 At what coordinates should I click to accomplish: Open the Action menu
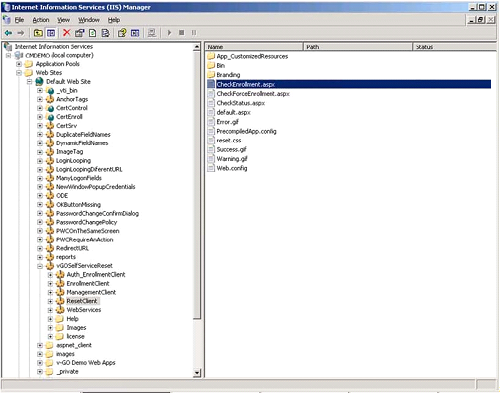click(x=41, y=20)
